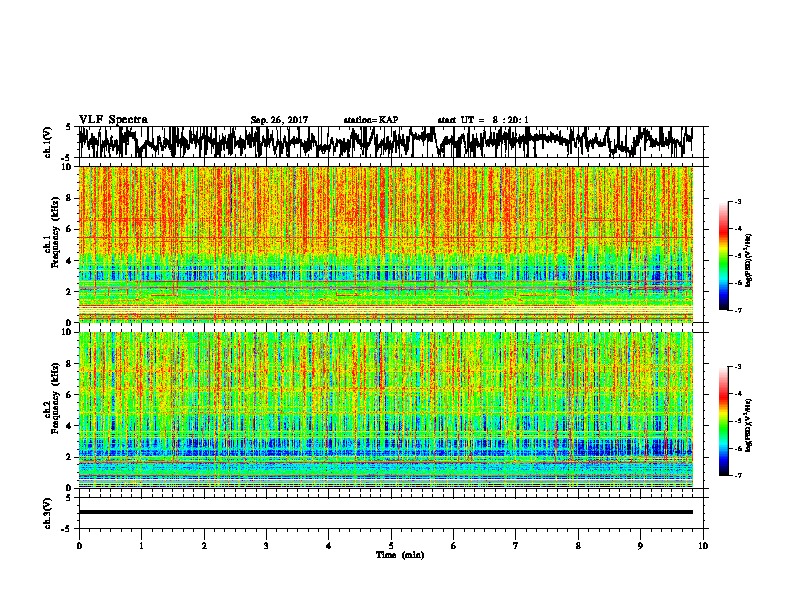Viewport: 792px width, 612px height.
Task: Click time axis tick label "2"
Action: (204, 545)
